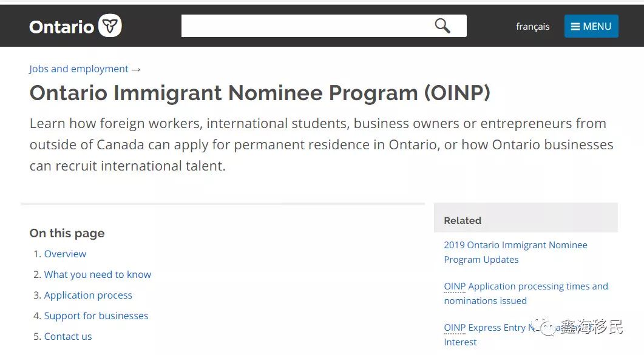Viewport: 644px width, 355px height.
Task: Click the WeChat watermark logo icon
Action: pyautogui.click(x=548, y=328)
